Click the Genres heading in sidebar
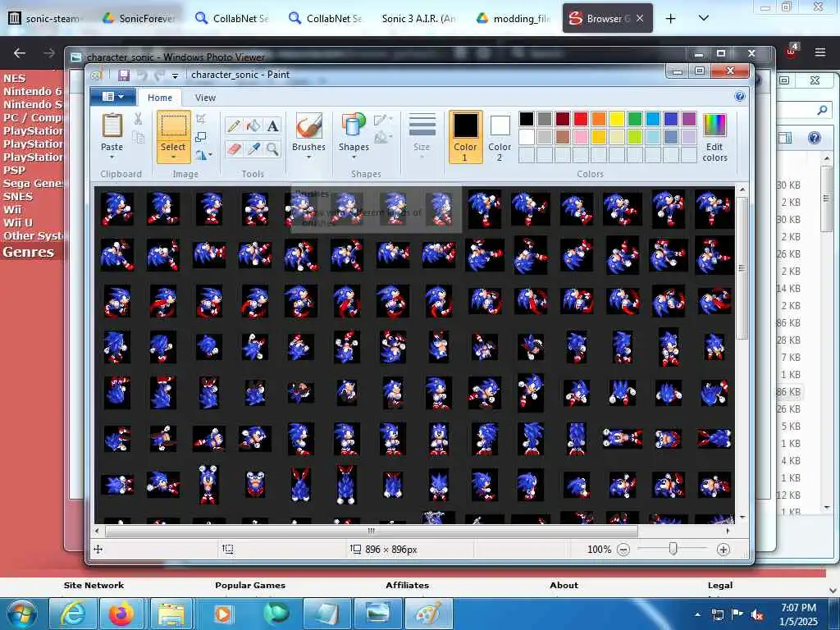The image size is (840, 630). click(29, 252)
